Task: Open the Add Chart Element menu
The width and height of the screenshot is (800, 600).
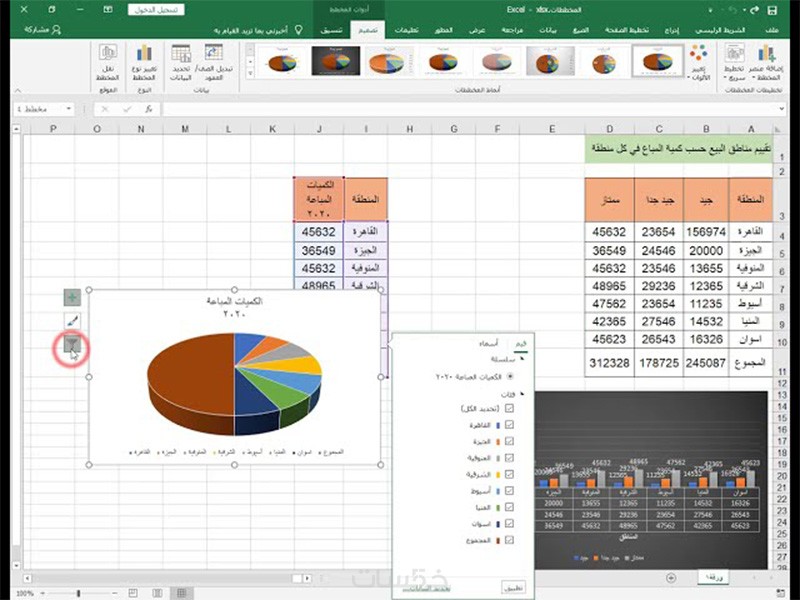Action: [767, 62]
